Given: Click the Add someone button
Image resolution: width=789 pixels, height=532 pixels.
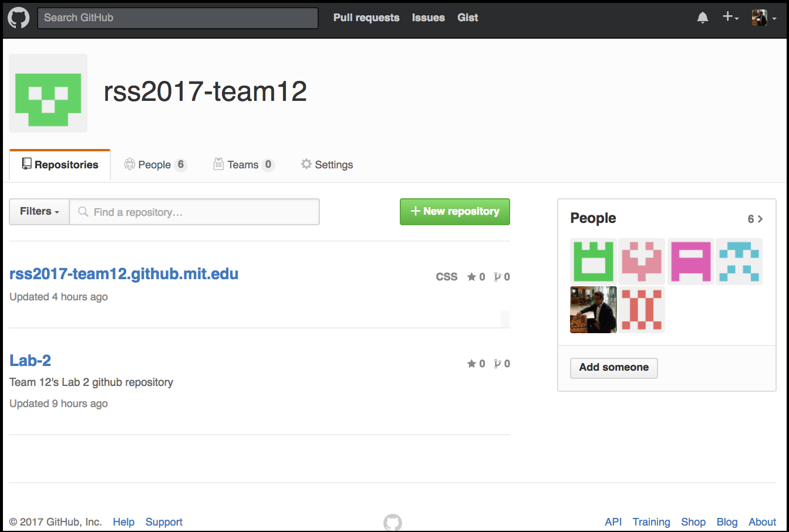Looking at the screenshot, I should (x=614, y=368).
